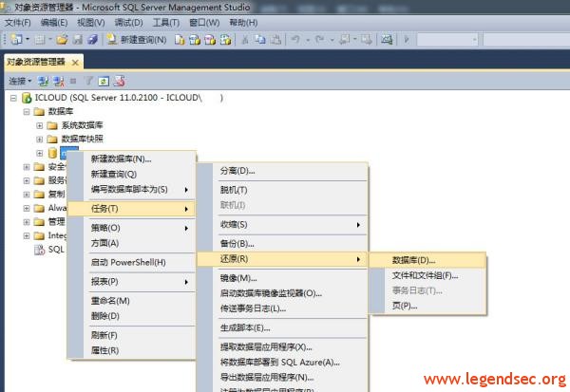Choose 脱机(T) in tasks submenu
The image size is (570, 392).
coord(282,190)
